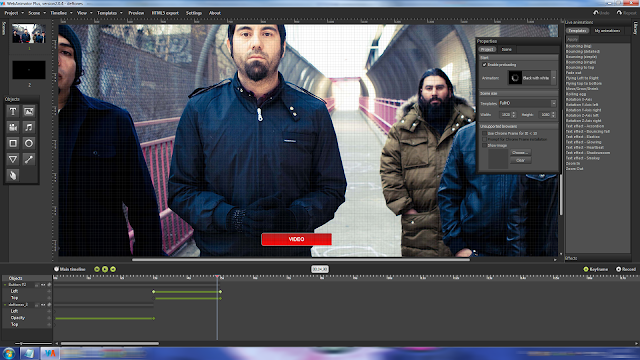This screenshot has width=640, height=360.
Task: Select the Zoom Out animation template
Action: point(574,169)
